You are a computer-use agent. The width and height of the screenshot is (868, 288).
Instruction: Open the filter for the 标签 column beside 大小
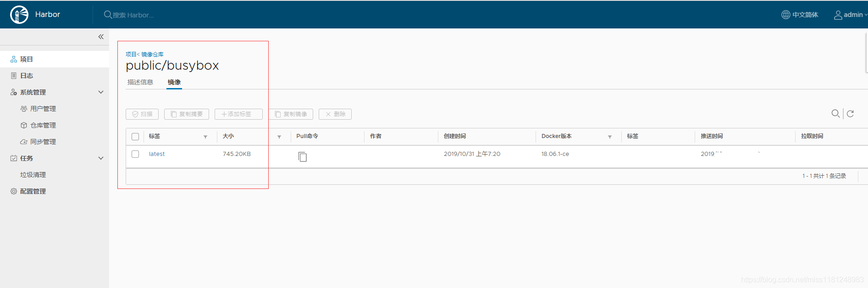pyautogui.click(x=205, y=137)
